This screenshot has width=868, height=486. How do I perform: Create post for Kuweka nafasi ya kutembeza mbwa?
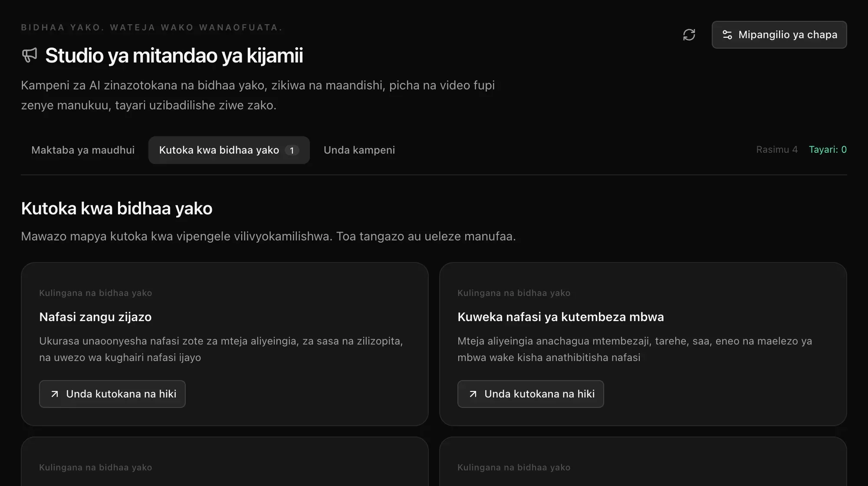tap(530, 394)
